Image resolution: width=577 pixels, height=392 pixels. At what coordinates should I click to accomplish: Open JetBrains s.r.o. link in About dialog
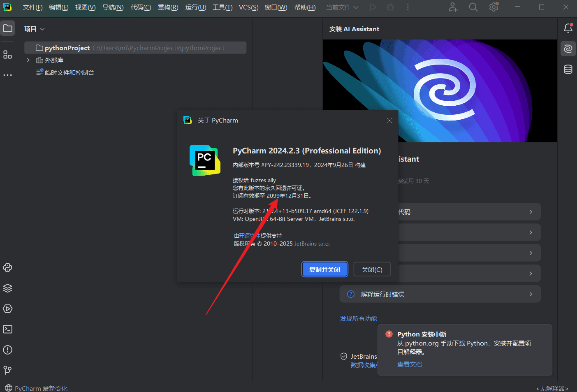point(312,244)
